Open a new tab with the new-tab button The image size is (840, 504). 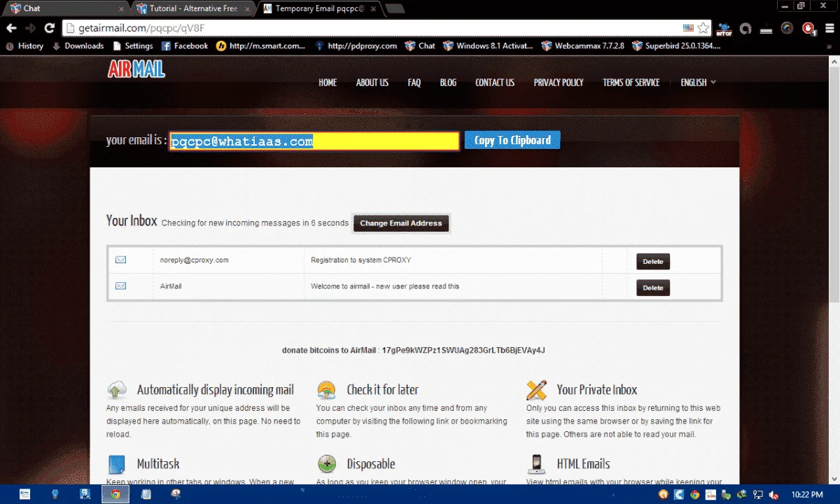(394, 9)
